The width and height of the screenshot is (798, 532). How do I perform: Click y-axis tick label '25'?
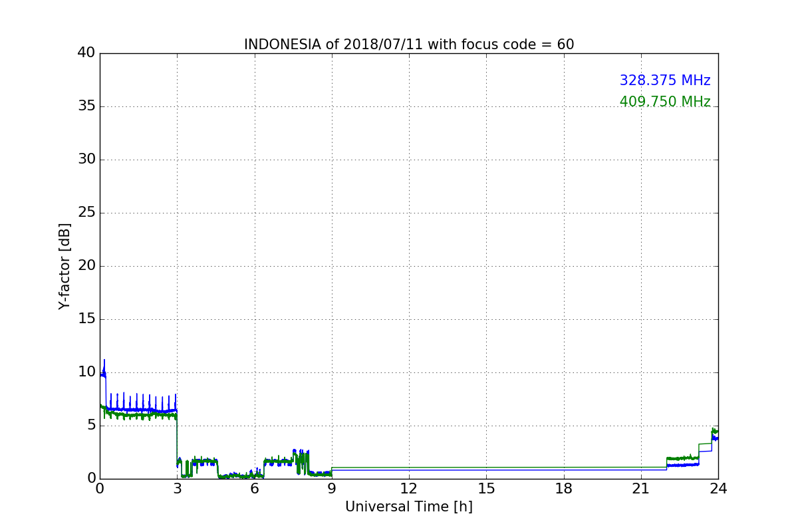[86, 212]
